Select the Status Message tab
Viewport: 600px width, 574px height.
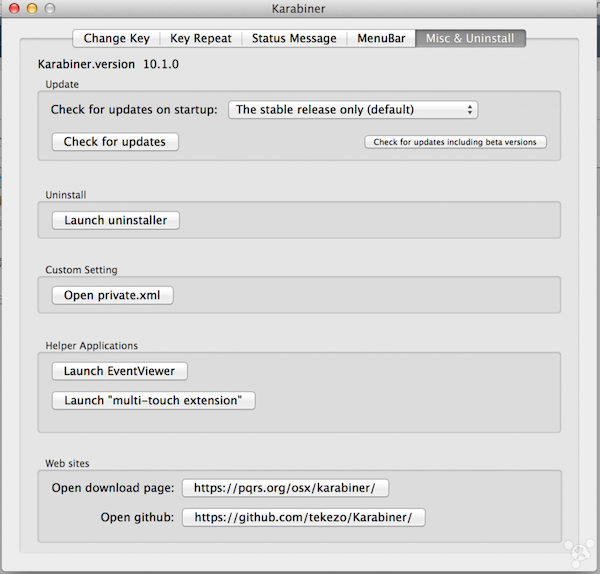[x=294, y=38]
